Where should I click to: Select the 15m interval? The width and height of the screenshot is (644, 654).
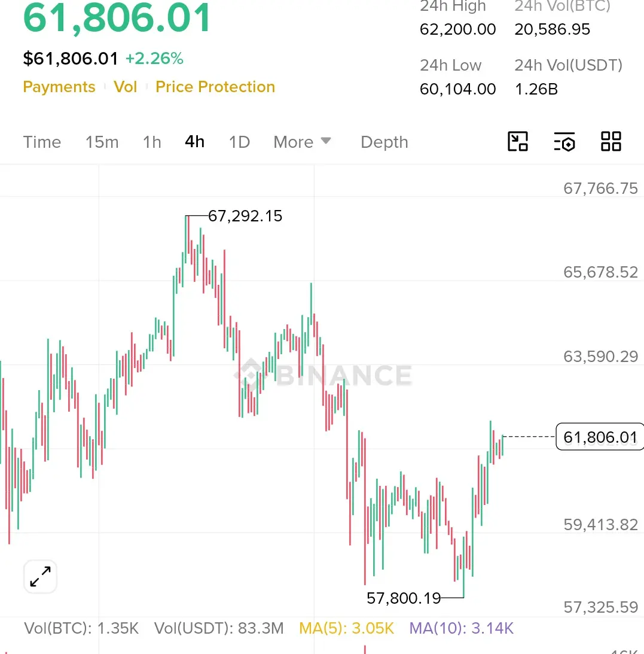[102, 142]
